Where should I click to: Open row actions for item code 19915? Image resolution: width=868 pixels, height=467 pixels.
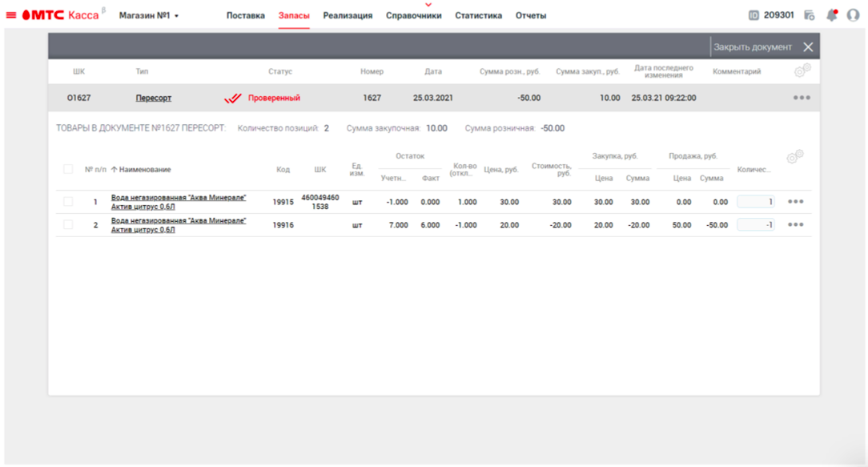pyautogui.click(x=795, y=202)
